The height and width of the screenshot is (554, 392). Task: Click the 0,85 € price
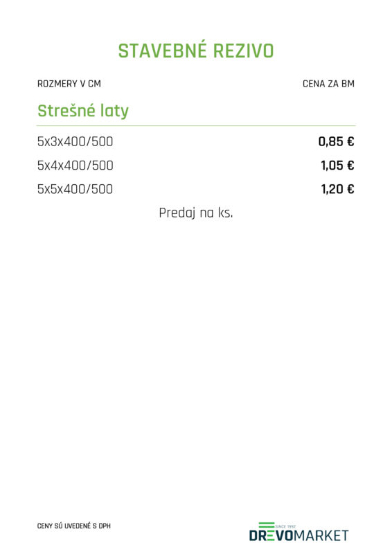pyautogui.click(x=336, y=142)
